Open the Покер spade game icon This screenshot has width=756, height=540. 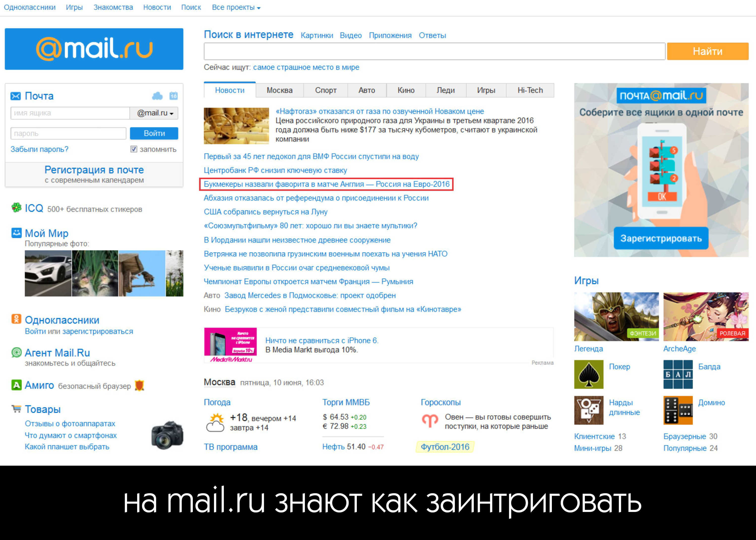click(589, 374)
